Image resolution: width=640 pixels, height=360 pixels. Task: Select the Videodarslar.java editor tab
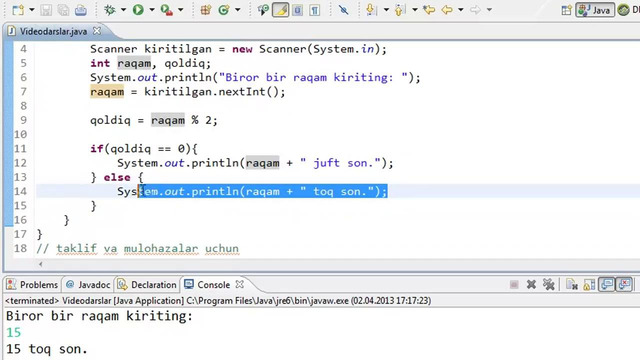[53, 31]
